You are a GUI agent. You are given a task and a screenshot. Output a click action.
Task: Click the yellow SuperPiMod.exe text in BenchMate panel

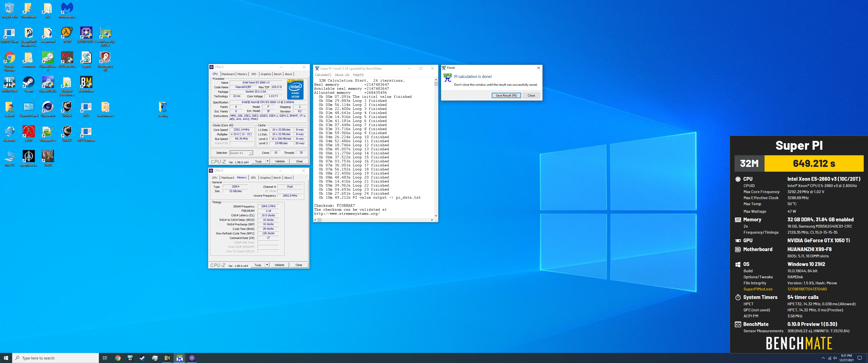[x=758, y=289]
